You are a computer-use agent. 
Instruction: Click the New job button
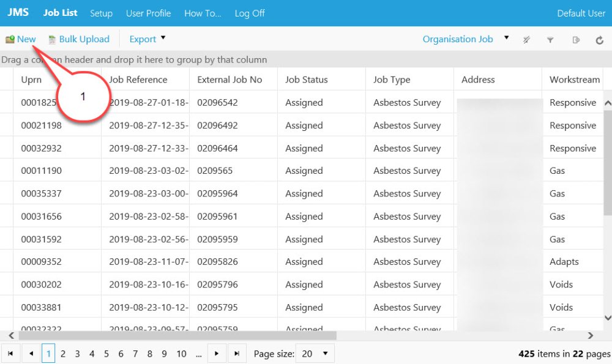(x=21, y=39)
